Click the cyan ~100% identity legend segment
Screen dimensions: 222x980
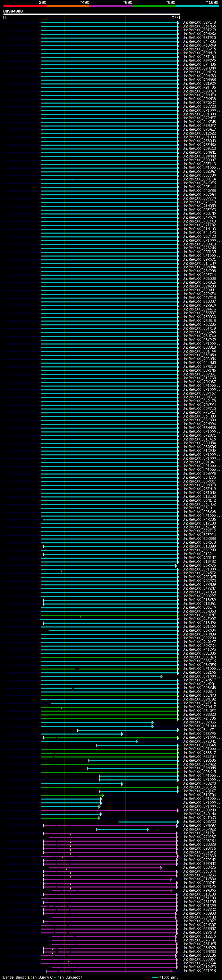tap(197, 6)
